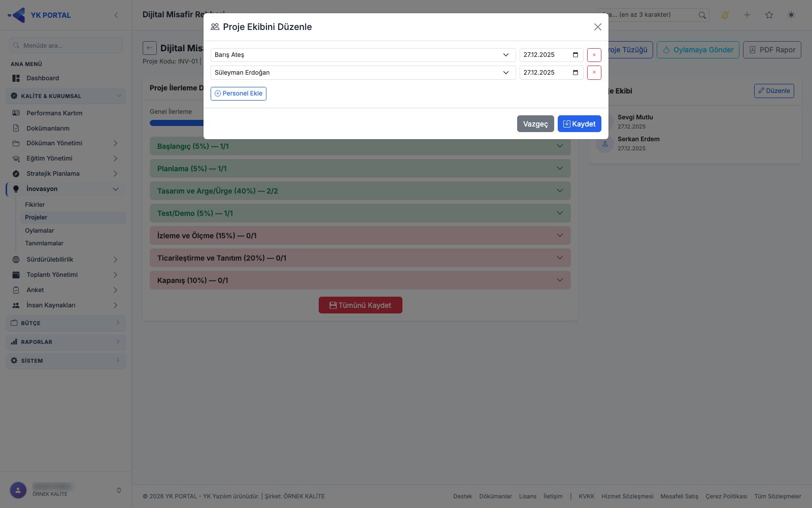
Task: Select Fikirler under İnovasyon
Action: (35, 205)
